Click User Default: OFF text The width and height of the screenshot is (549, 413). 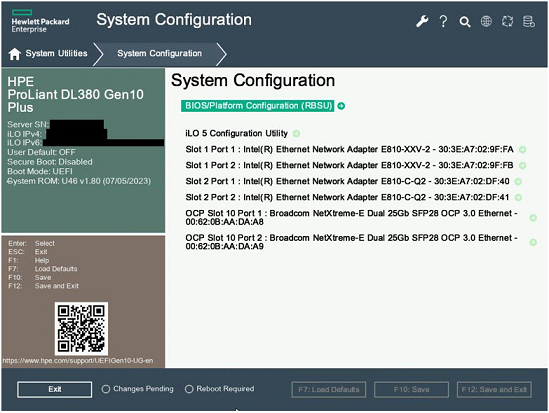tap(41, 152)
